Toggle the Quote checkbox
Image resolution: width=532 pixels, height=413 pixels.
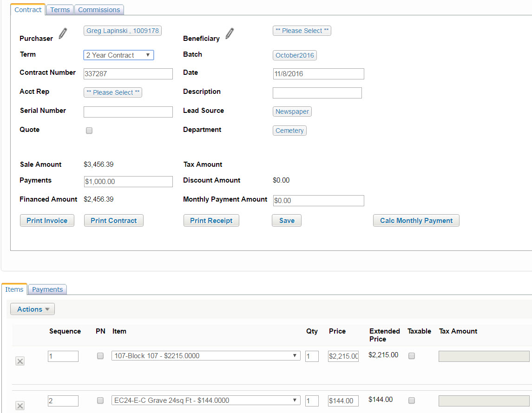pos(89,131)
